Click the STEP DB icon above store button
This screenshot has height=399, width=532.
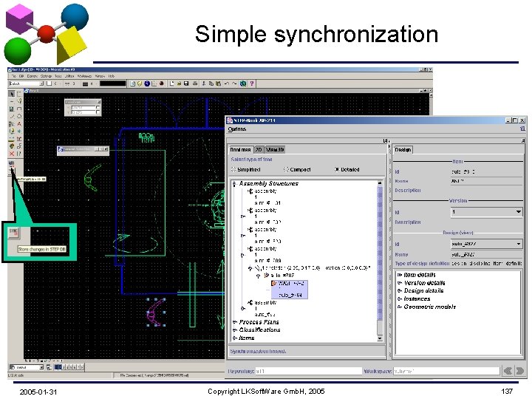[x=12, y=163]
